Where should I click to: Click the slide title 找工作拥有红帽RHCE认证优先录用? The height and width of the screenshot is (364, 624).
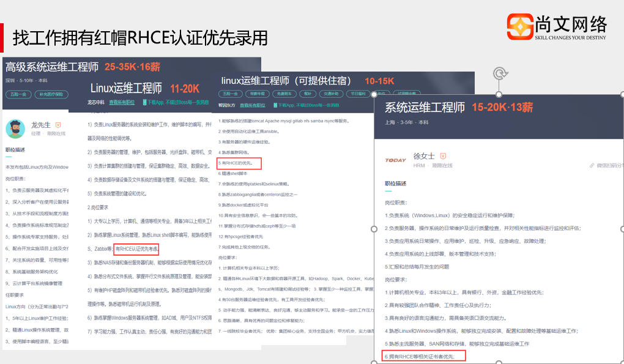click(x=140, y=38)
